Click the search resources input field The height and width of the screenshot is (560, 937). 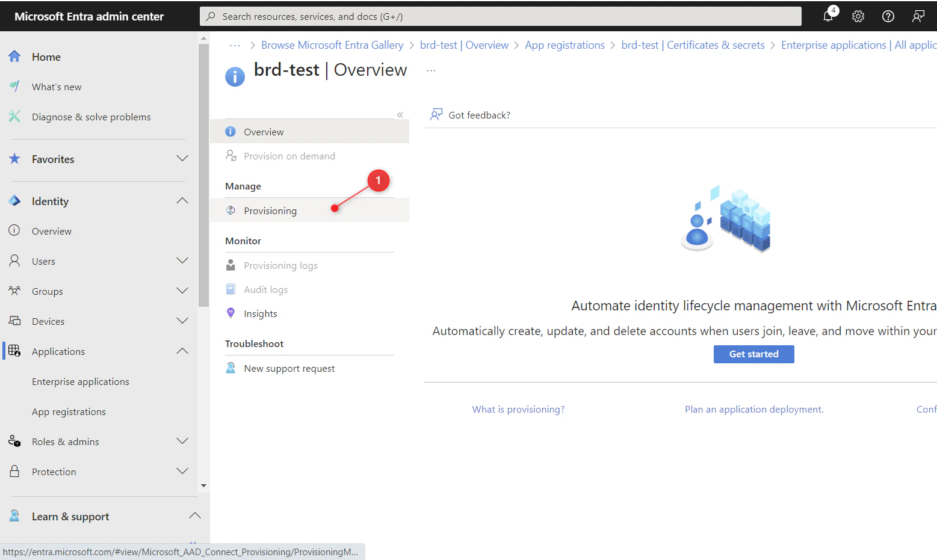[500, 16]
